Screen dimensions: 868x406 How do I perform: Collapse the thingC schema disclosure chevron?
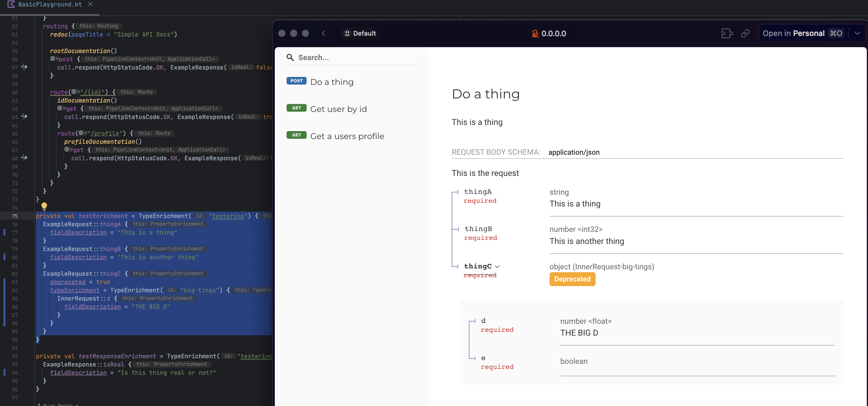[498, 266]
